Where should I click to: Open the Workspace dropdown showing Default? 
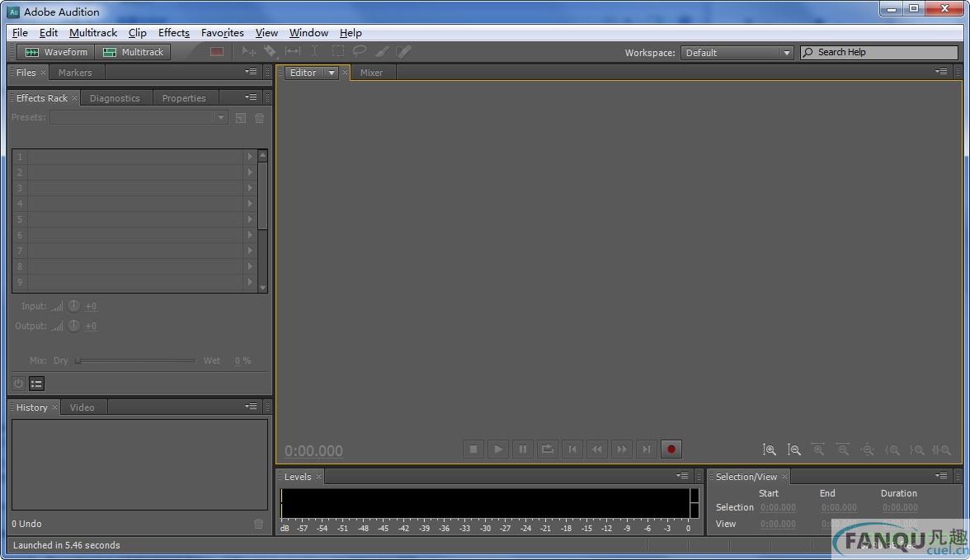coord(736,53)
